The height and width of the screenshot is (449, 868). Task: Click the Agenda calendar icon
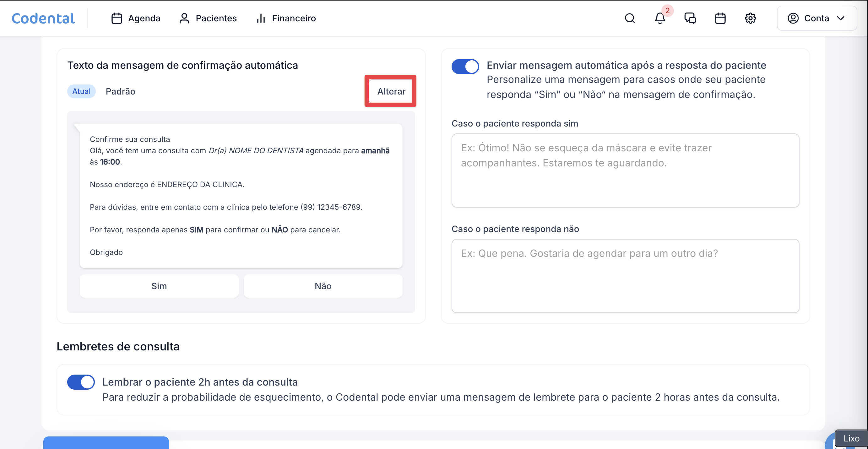117,18
